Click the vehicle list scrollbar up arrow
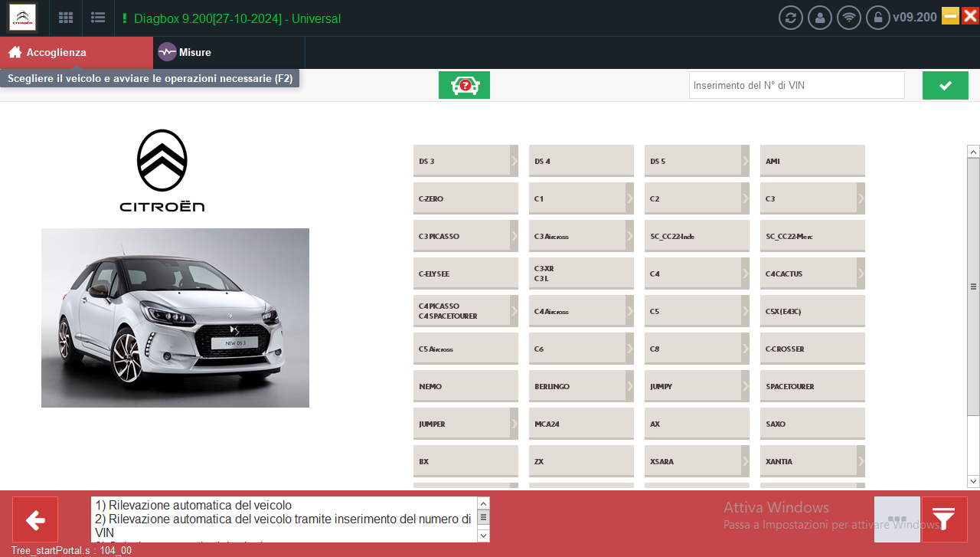This screenshot has width=980, height=557. point(973,152)
